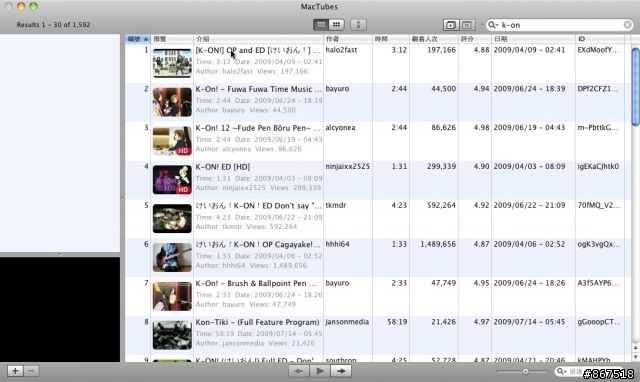Click the scrollbar down arrow
The image size is (640, 382).
point(635,357)
